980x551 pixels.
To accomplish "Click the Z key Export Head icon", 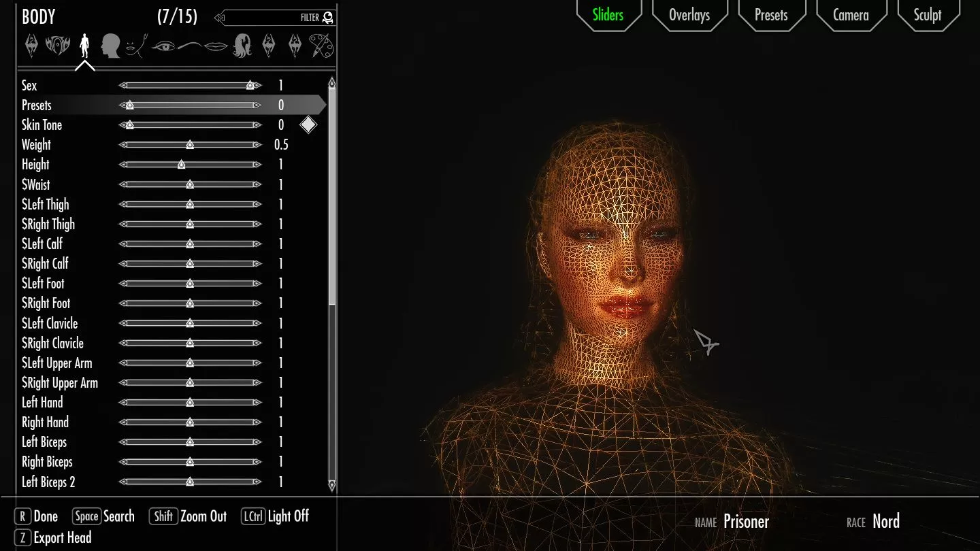I will pyautogui.click(x=22, y=537).
